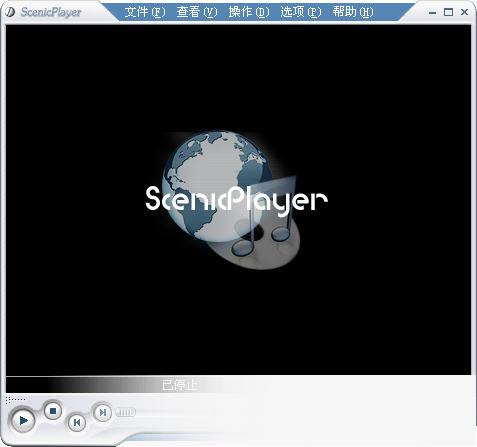Go to the previous track

point(77,422)
